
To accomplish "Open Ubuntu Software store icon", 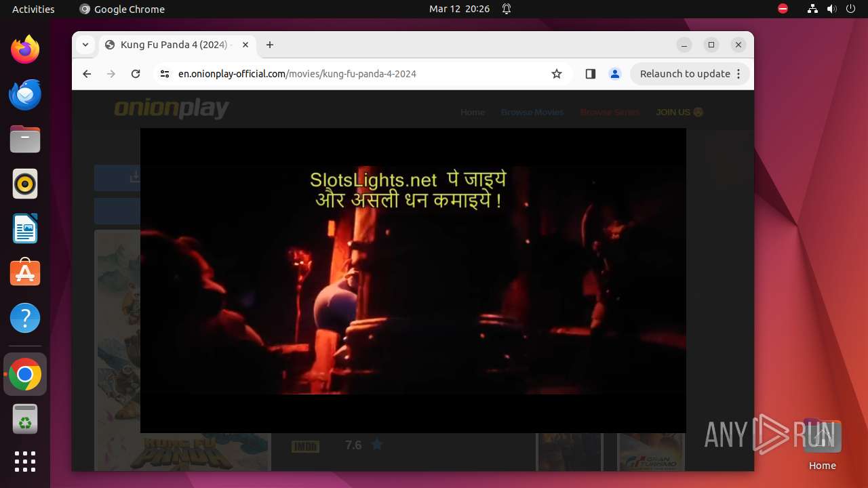I will point(25,273).
